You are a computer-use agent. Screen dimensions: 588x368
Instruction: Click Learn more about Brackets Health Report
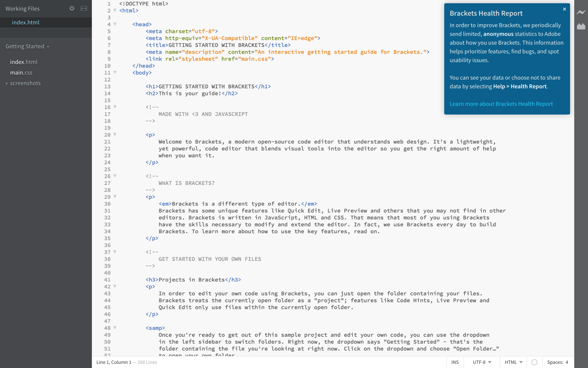click(x=501, y=103)
